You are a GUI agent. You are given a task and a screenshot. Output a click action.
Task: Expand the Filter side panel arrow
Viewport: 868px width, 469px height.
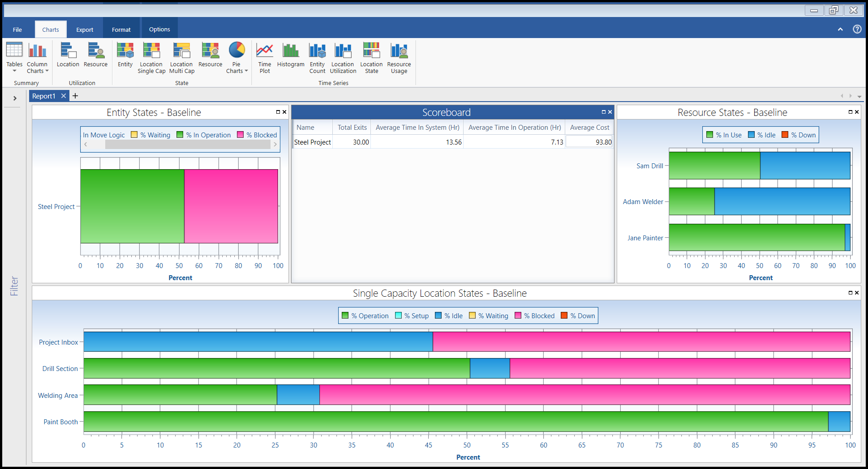tap(15, 98)
